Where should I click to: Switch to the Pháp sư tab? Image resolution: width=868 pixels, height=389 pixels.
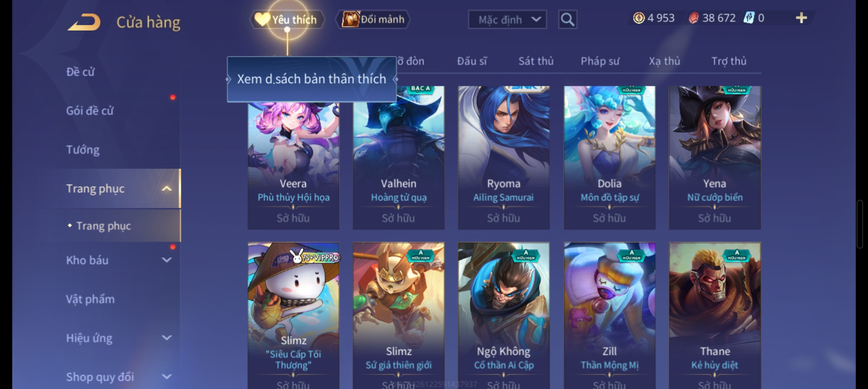coord(600,61)
